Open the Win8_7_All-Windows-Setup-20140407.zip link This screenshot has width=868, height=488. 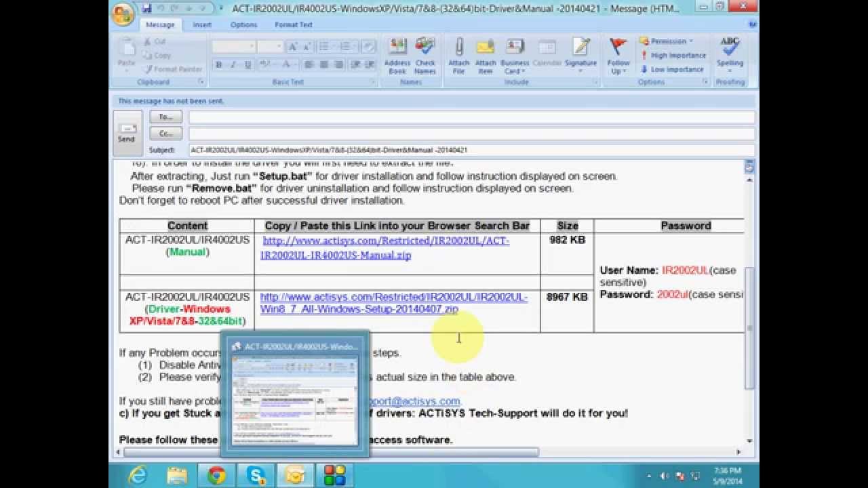[x=393, y=303]
